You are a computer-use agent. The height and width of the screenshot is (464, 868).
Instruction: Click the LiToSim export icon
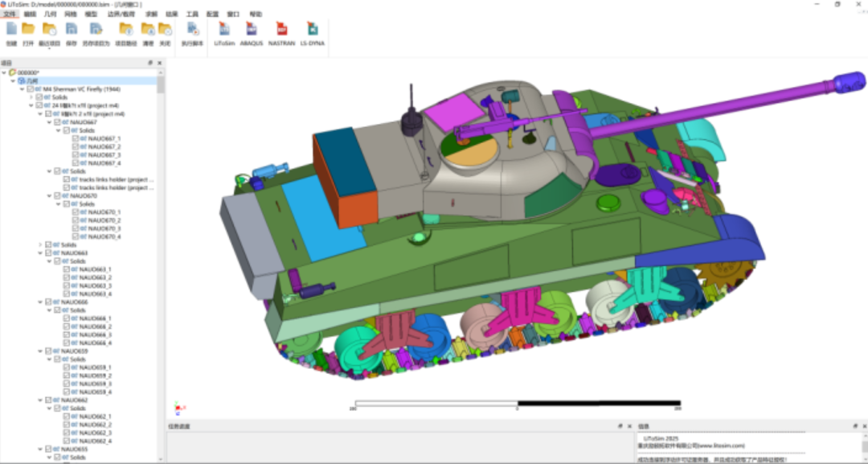click(x=224, y=29)
